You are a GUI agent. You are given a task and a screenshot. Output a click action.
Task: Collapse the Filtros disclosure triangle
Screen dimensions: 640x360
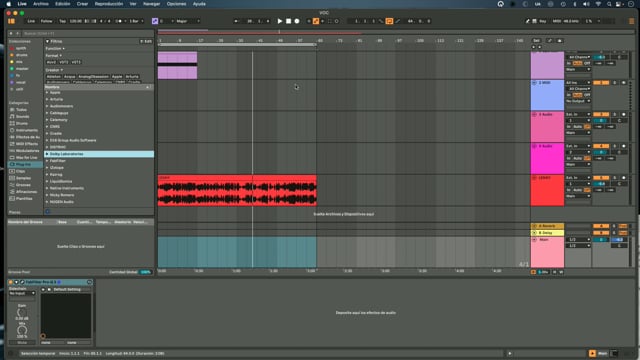tap(47, 41)
